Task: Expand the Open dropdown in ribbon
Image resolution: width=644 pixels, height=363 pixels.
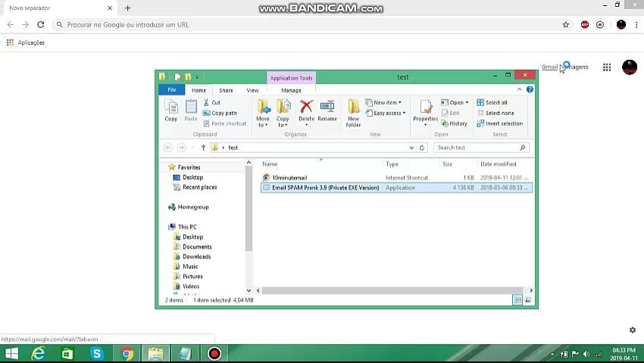Action: point(455,102)
